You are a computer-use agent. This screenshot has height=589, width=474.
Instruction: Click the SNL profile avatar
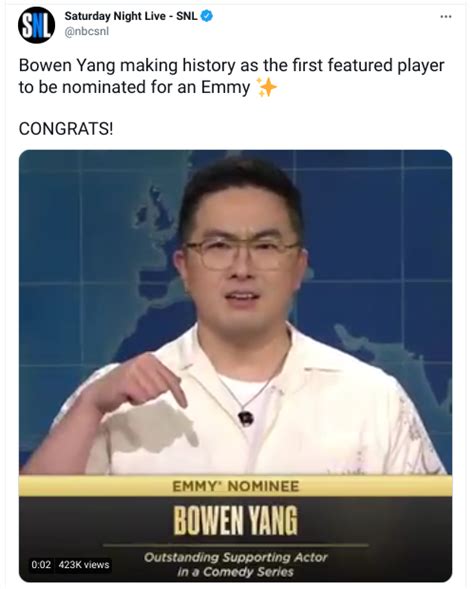pos(36,25)
